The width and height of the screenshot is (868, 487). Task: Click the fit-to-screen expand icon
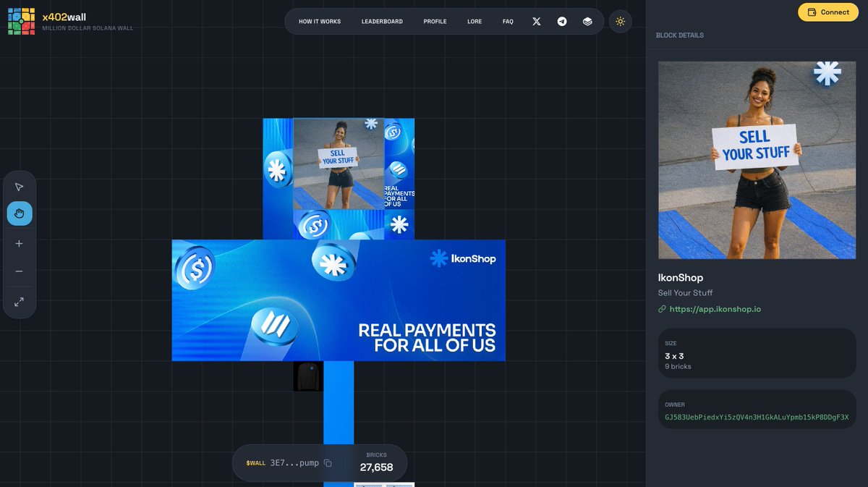tap(20, 301)
